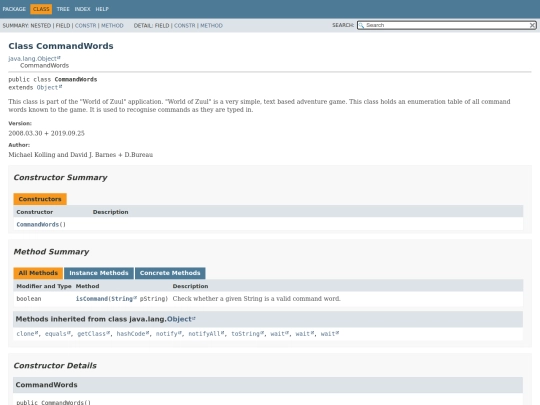
Task: Clear the search box with the X icon
Action: coord(532,25)
